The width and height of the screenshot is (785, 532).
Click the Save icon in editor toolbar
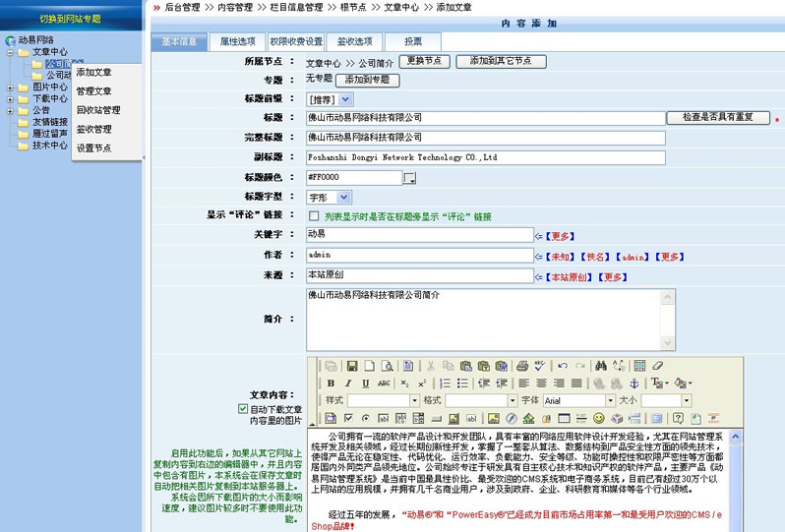point(352,366)
